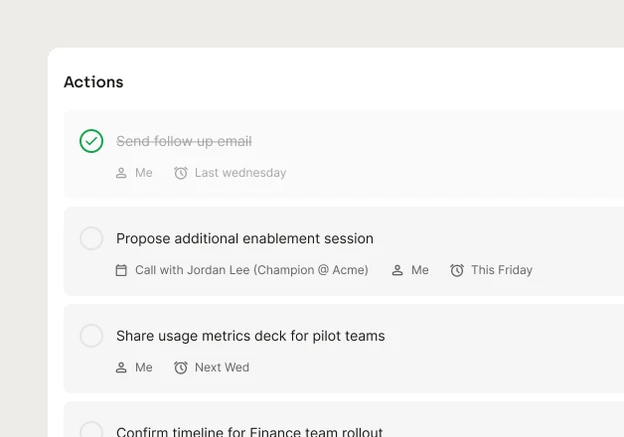Open the Call with Jordan Lee meeting link
This screenshot has width=624, height=437.
(252, 270)
